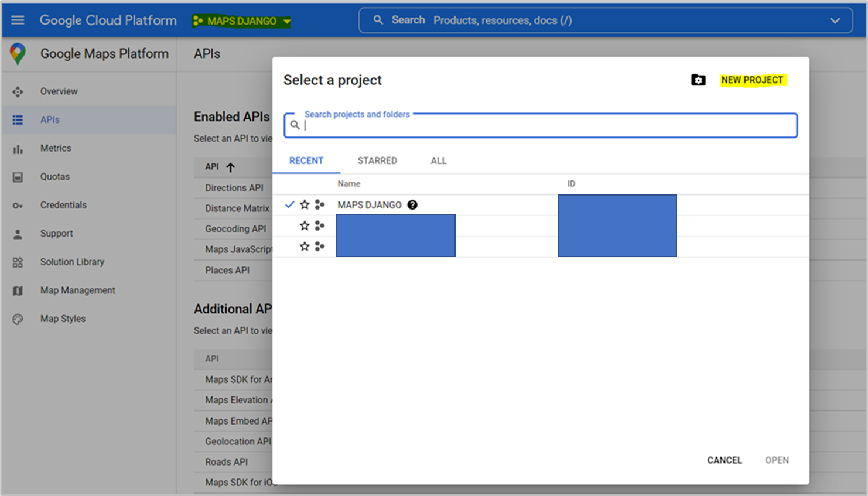The width and height of the screenshot is (868, 496).
Task: Click the folder-gear icon in project dialog
Action: 699,80
